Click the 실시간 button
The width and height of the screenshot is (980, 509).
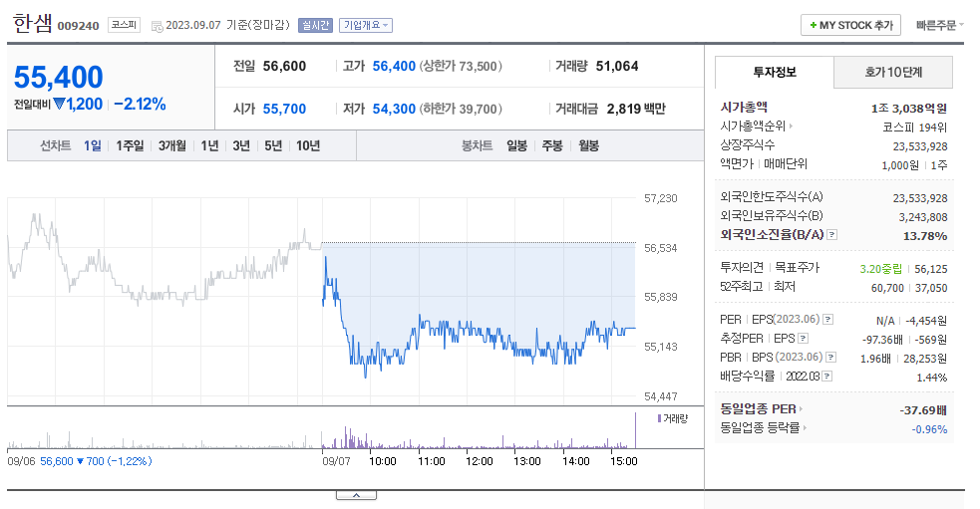316,25
